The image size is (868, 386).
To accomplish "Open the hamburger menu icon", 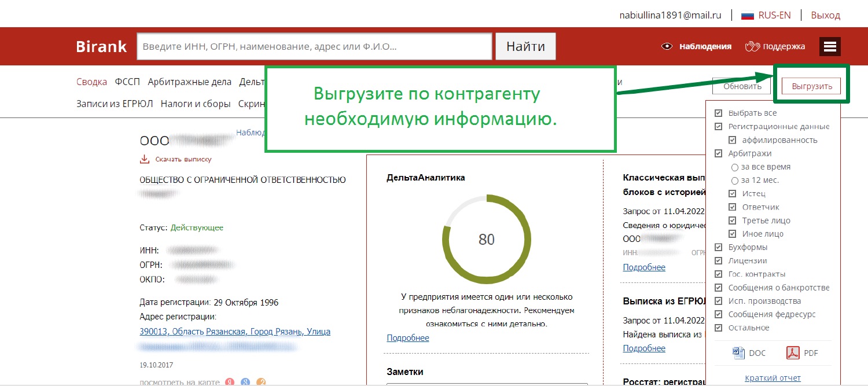I will 830,46.
